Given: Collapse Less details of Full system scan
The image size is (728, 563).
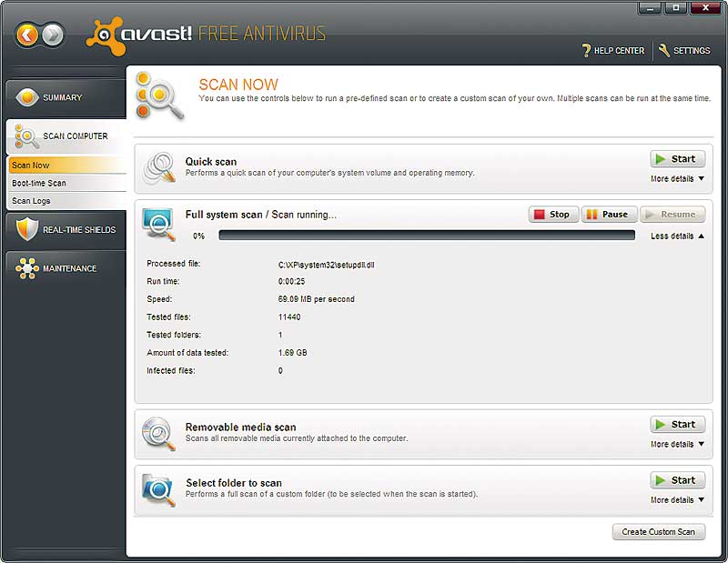Looking at the screenshot, I should coord(677,236).
